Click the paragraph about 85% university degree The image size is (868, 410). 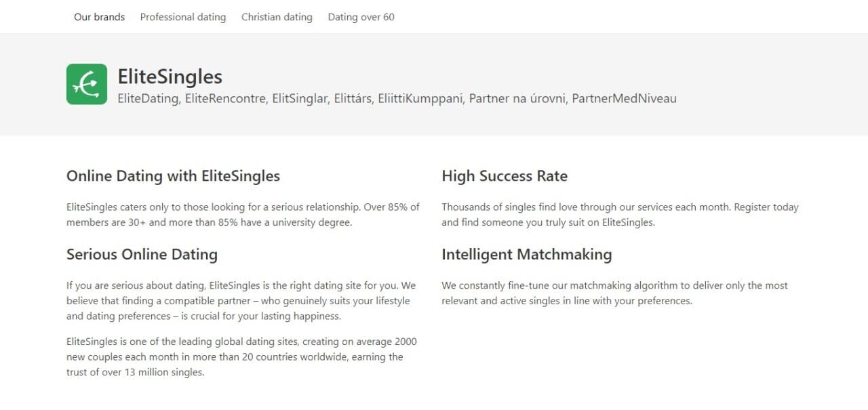(x=243, y=215)
